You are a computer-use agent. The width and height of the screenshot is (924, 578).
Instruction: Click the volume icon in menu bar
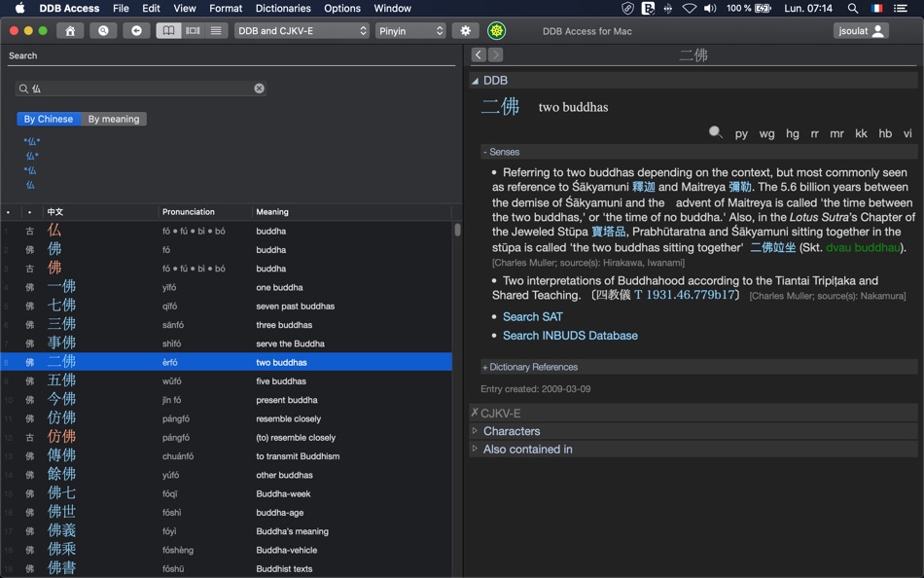[710, 8]
